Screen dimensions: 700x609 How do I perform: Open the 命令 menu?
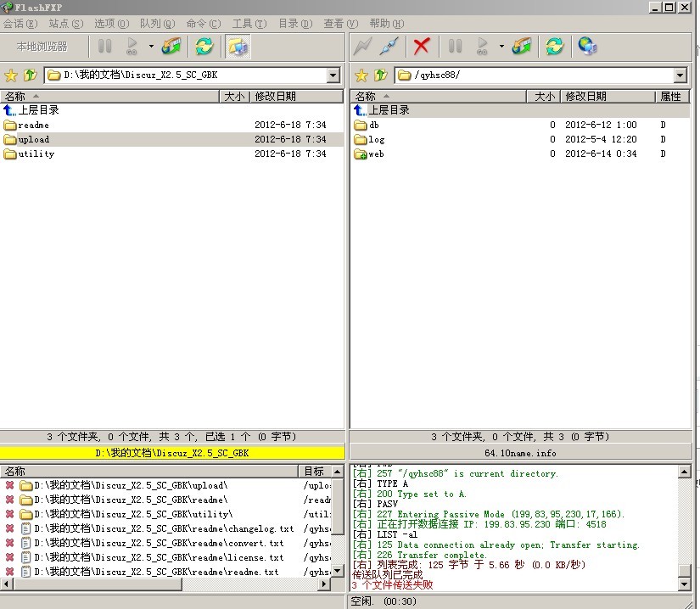[204, 24]
